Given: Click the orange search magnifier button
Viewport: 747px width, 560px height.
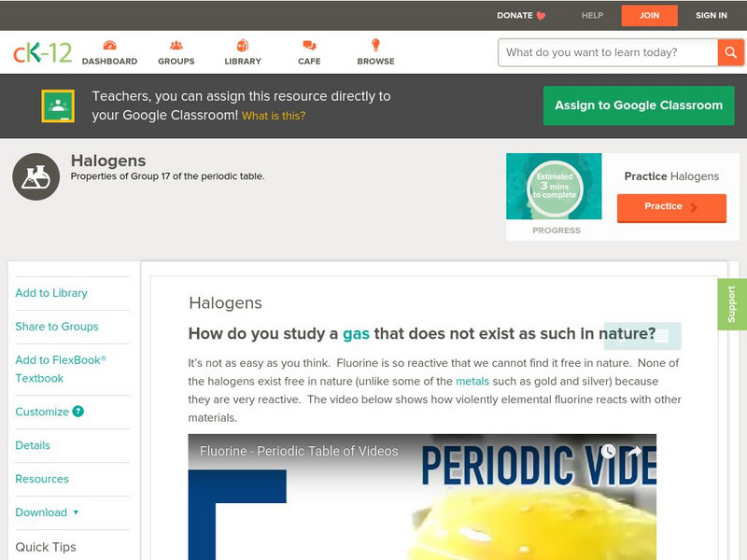Looking at the screenshot, I should 730,52.
